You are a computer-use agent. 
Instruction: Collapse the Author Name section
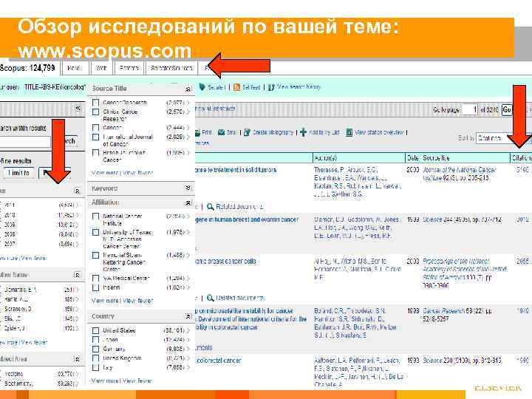click(77, 275)
